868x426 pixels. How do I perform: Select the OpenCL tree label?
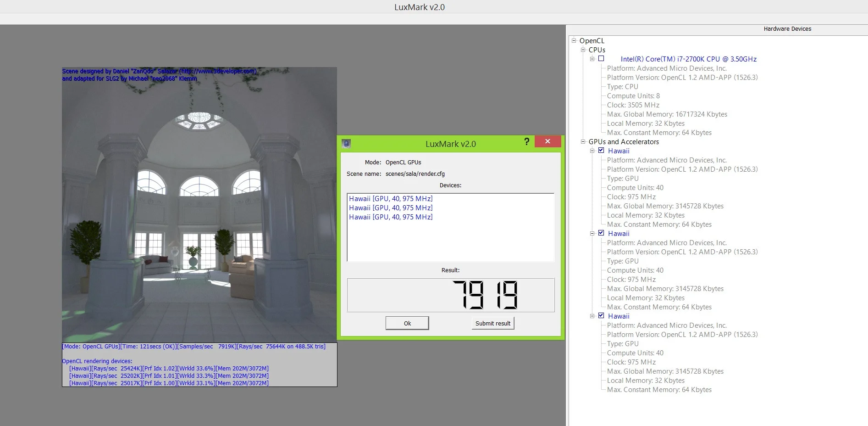click(592, 41)
